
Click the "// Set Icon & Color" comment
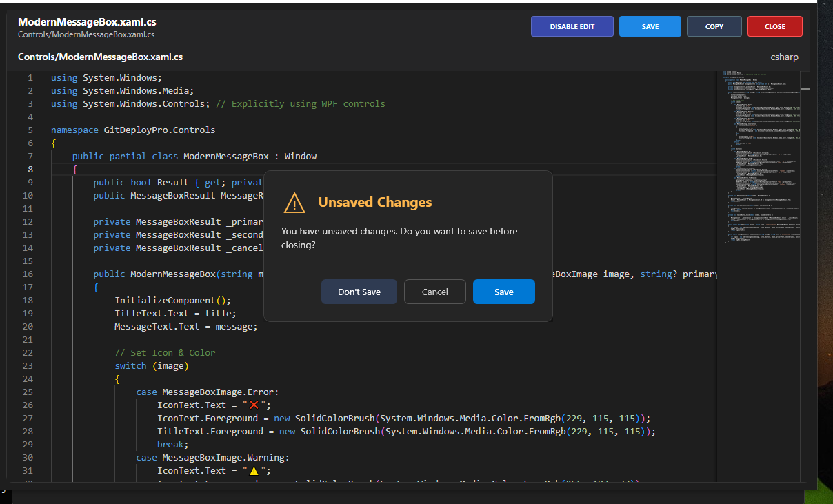click(165, 353)
